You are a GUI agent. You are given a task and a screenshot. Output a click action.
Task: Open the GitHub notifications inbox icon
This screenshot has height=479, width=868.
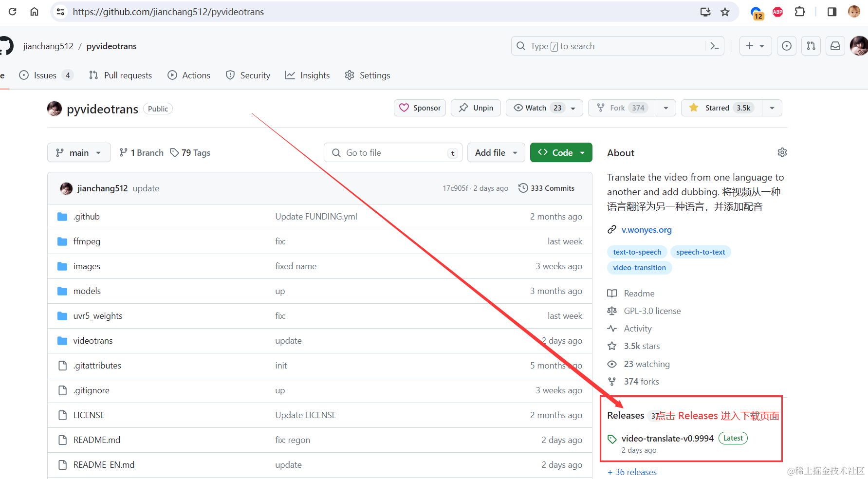click(x=835, y=46)
